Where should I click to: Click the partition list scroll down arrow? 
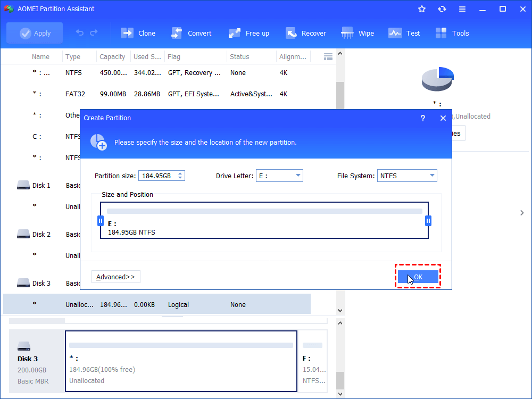pyautogui.click(x=340, y=311)
